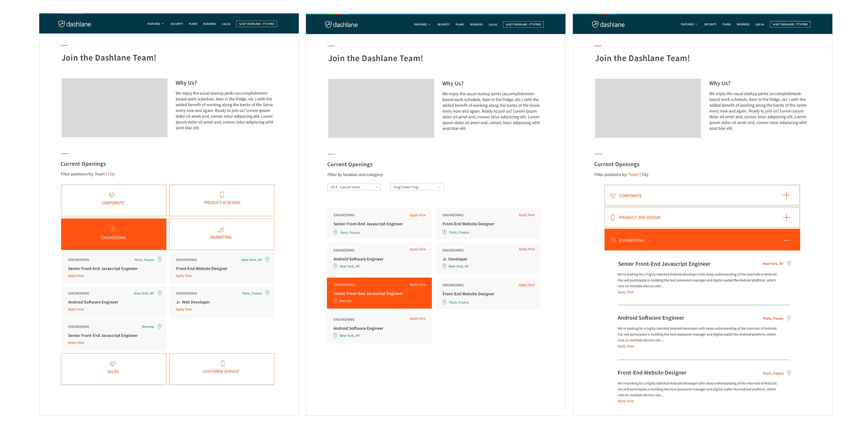Viewport: 868px width, 429px height.
Task: Open the Features menu in the middle mockup header
Action: click(422, 25)
